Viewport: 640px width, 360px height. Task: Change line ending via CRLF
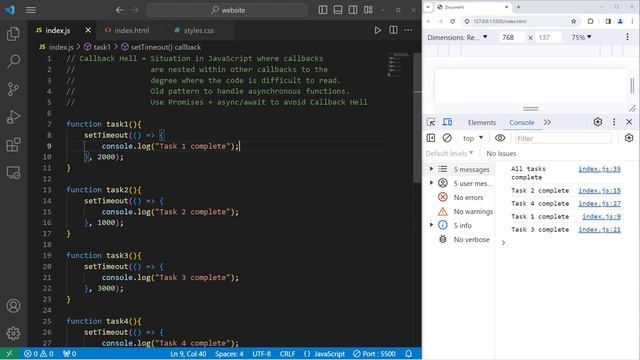(287, 353)
